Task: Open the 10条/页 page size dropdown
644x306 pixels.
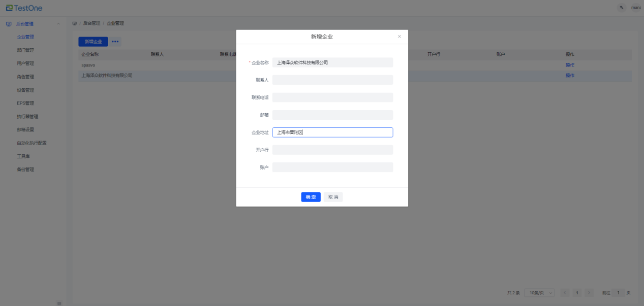Action: [539, 293]
